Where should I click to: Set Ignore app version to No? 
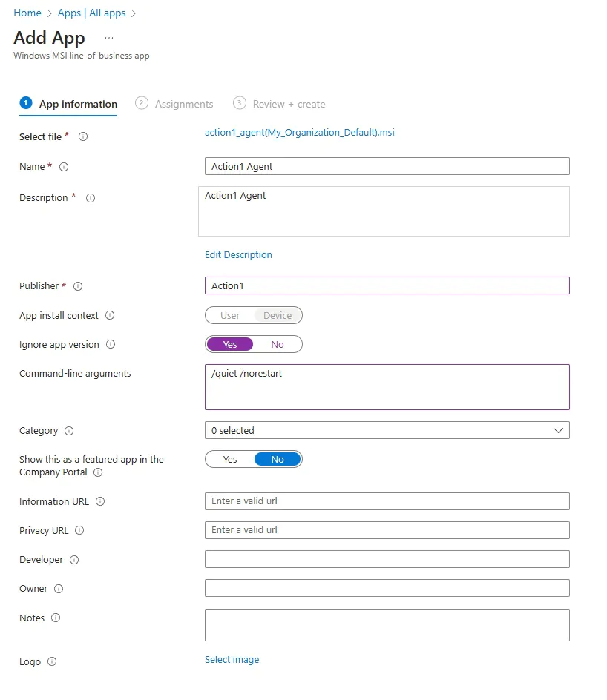[x=278, y=344]
